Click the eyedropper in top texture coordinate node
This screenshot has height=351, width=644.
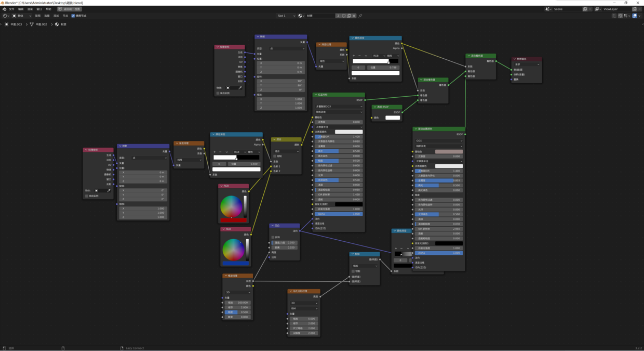tap(240, 88)
